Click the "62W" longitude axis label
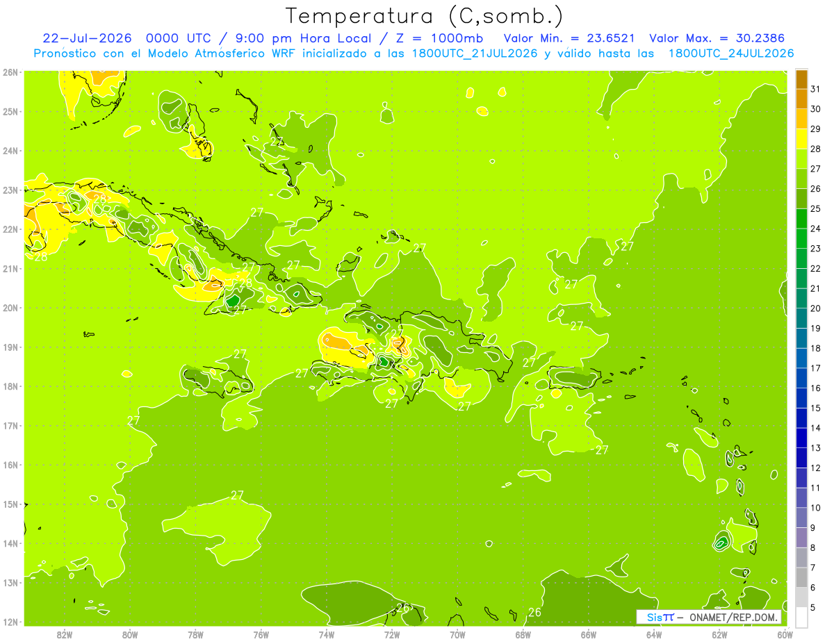834x644 pixels. (x=719, y=634)
